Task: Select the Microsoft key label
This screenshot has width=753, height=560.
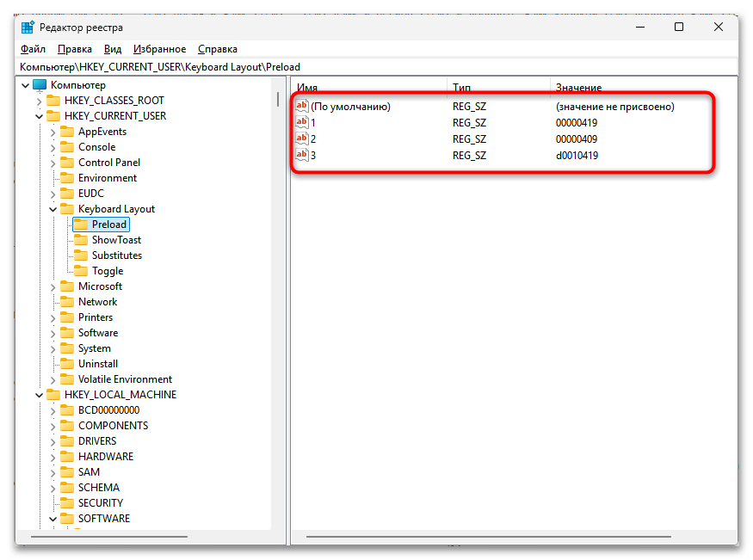Action: click(x=100, y=286)
